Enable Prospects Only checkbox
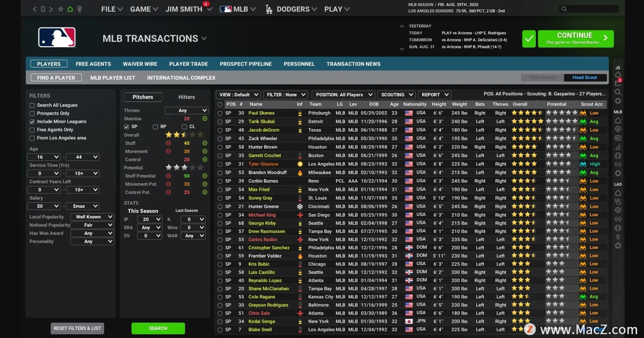 [x=32, y=113]
